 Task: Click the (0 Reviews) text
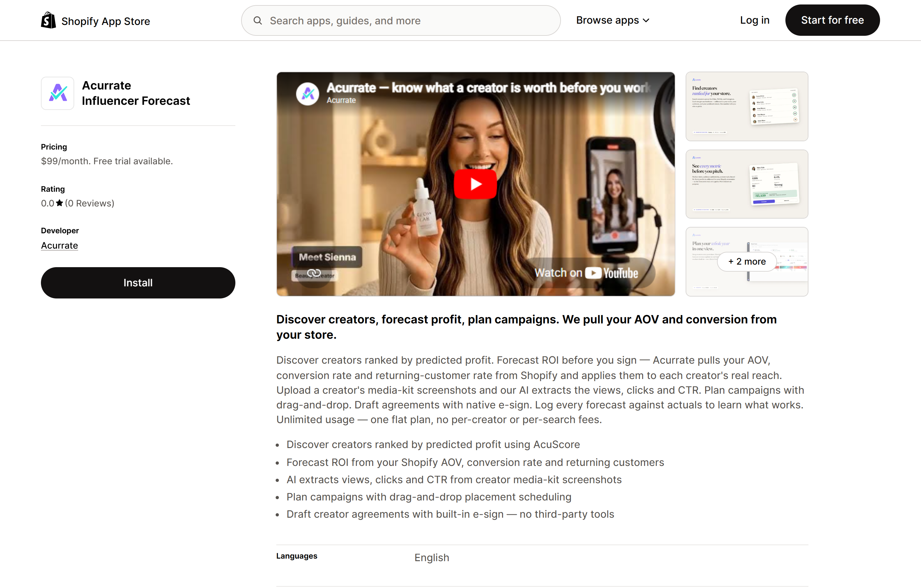coord(90,203)
